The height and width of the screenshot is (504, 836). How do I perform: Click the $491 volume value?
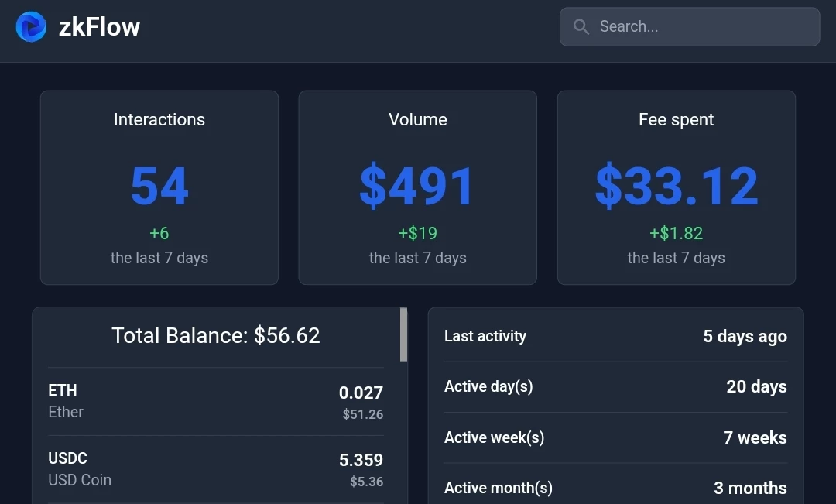click(417, 186)
